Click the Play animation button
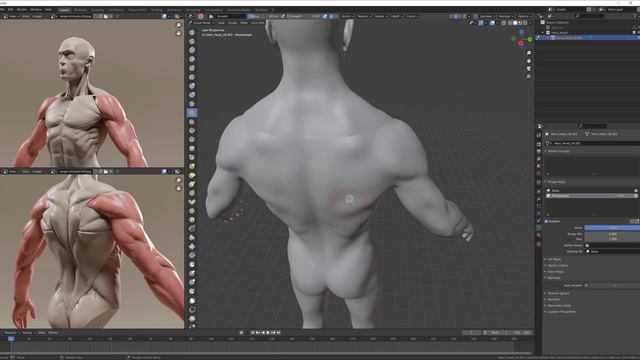The width and height of the screenshot is (640, 360). [268, 333]
